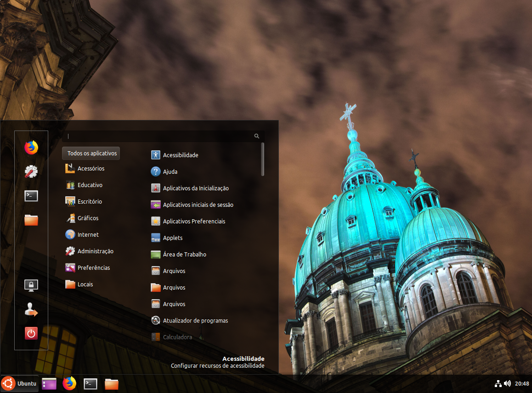Launch Firefox from the menu favorites sidebar
The width and height of the screenshot is (532, 393).
(31, 148)
